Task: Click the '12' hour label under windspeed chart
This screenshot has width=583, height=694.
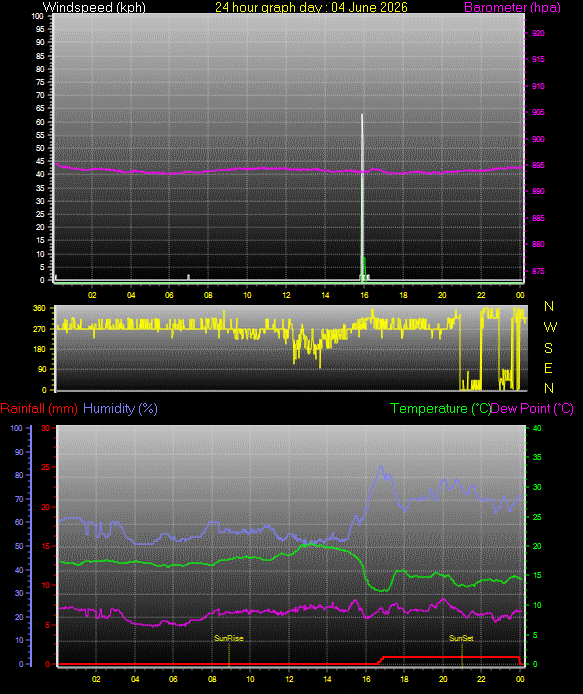Action: (x=286, y=295)
